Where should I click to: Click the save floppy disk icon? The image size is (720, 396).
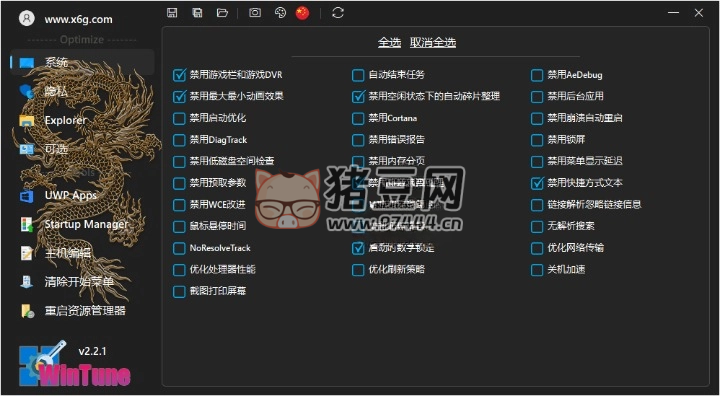[172, 13]
